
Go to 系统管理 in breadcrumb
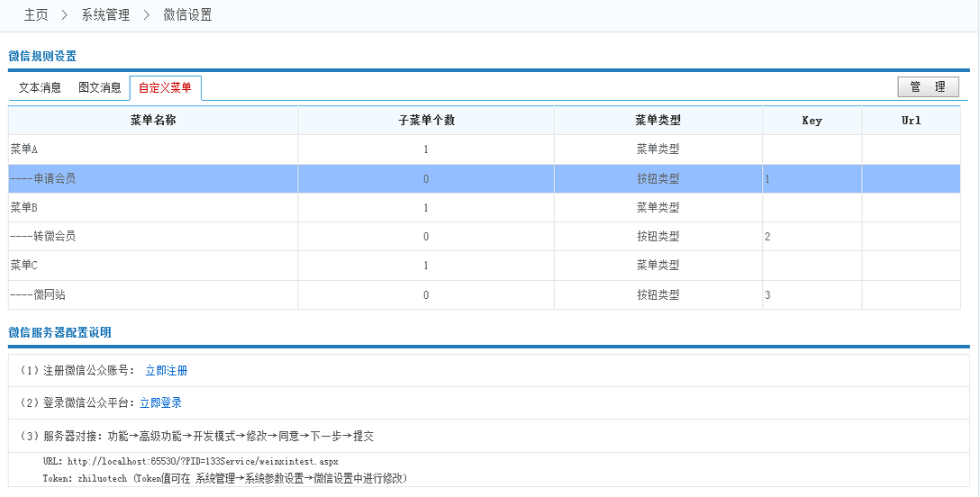105,15
